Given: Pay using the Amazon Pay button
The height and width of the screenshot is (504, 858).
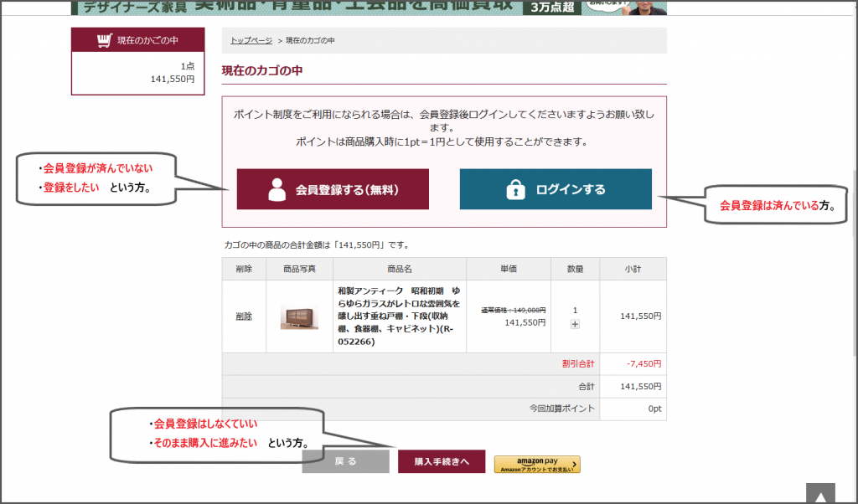Looking at the screenshot, I should pyautogui.click(x=537, y=464).
